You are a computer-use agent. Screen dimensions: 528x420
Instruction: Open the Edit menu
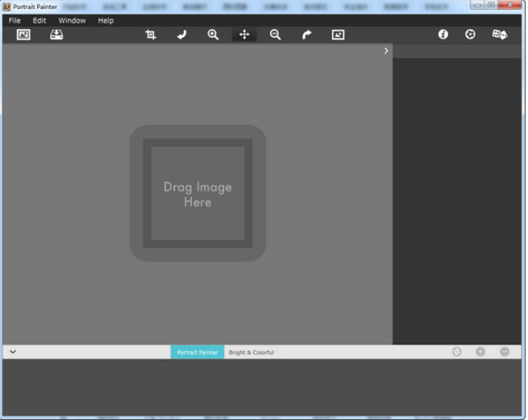[x=39, y=20]
